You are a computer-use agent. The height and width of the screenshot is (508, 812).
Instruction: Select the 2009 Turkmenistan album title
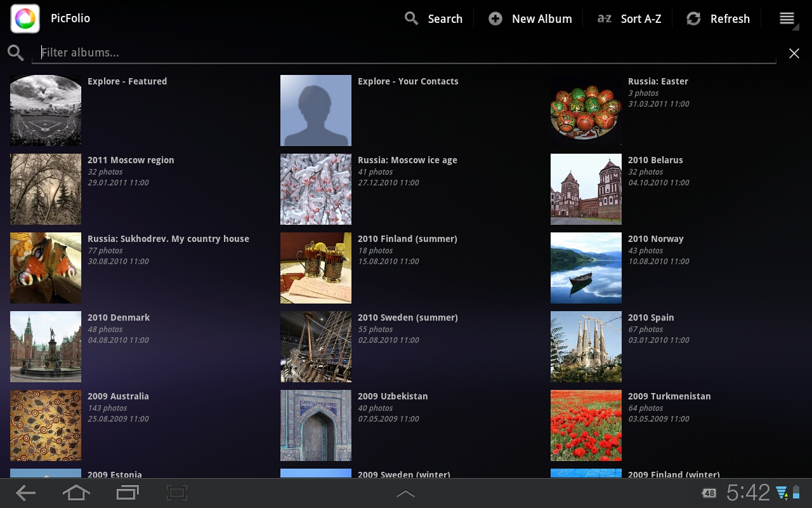click(669, 396)
